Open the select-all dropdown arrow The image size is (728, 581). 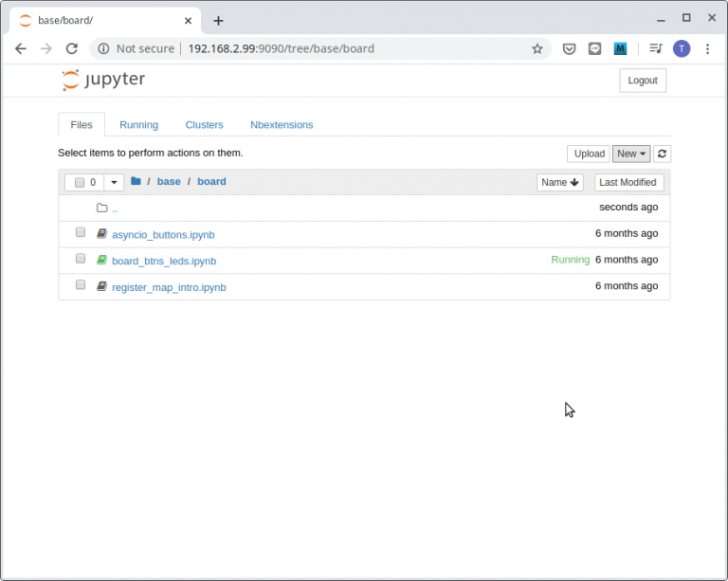click(114, 182)
